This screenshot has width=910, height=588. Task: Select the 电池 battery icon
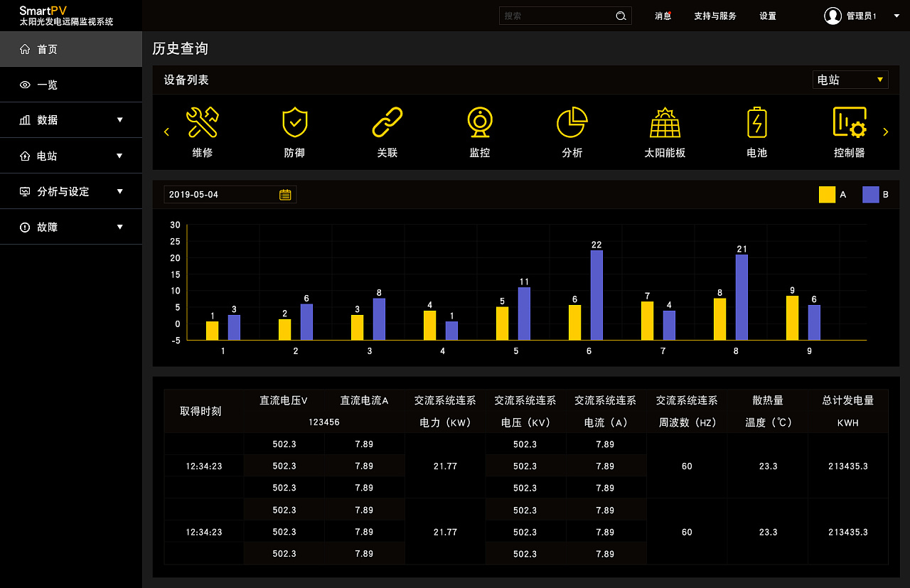pos(757,122)
